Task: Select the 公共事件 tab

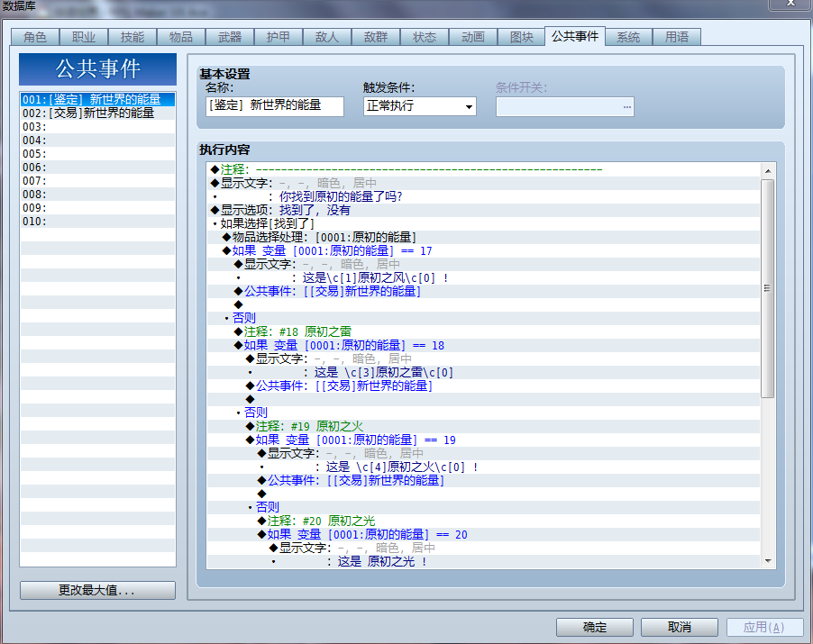Action: coord(575,36)
